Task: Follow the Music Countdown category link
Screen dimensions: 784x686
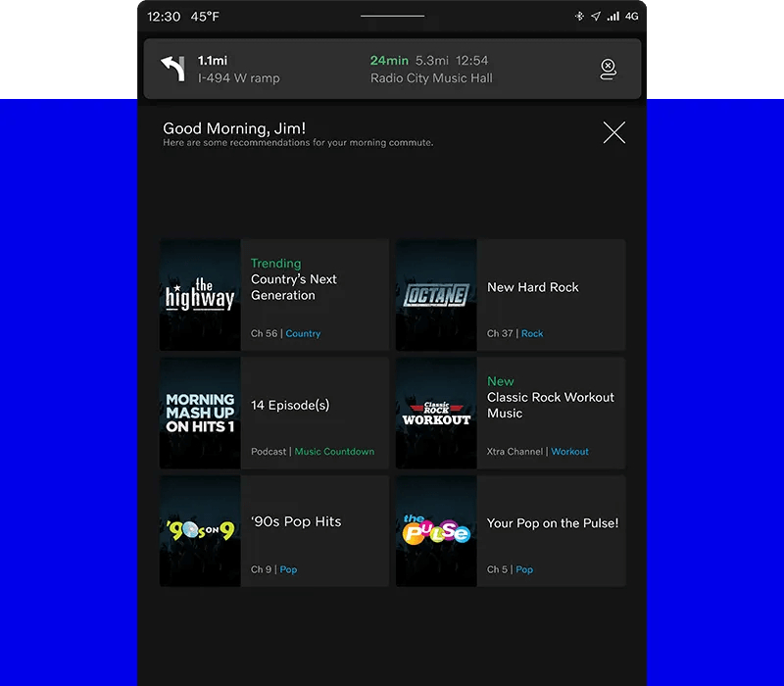Action: [334, 452]
